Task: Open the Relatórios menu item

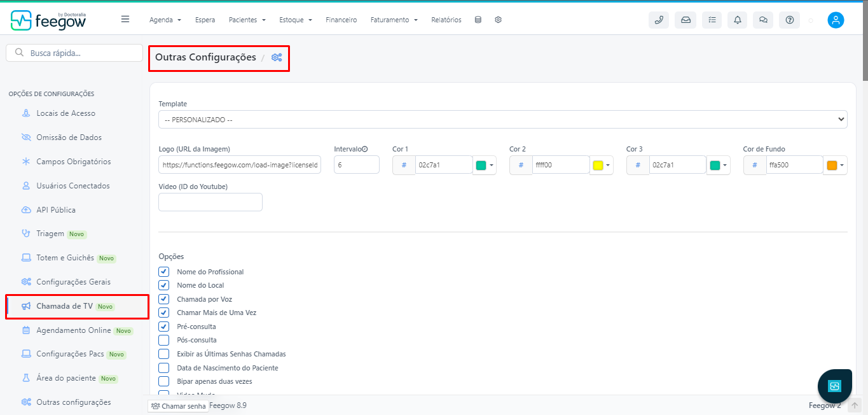Action: (446, 20)
